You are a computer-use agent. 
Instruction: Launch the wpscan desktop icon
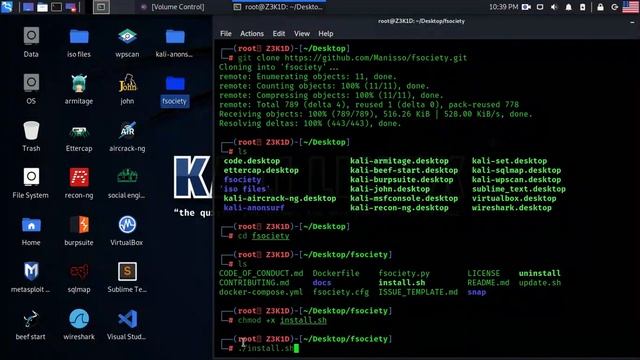(x=127, y=42)
